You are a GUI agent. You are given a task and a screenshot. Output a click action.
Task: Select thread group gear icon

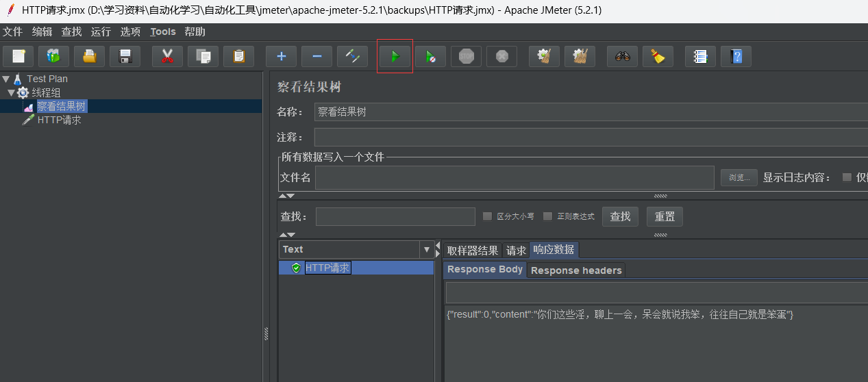click(x=23, y=92)
